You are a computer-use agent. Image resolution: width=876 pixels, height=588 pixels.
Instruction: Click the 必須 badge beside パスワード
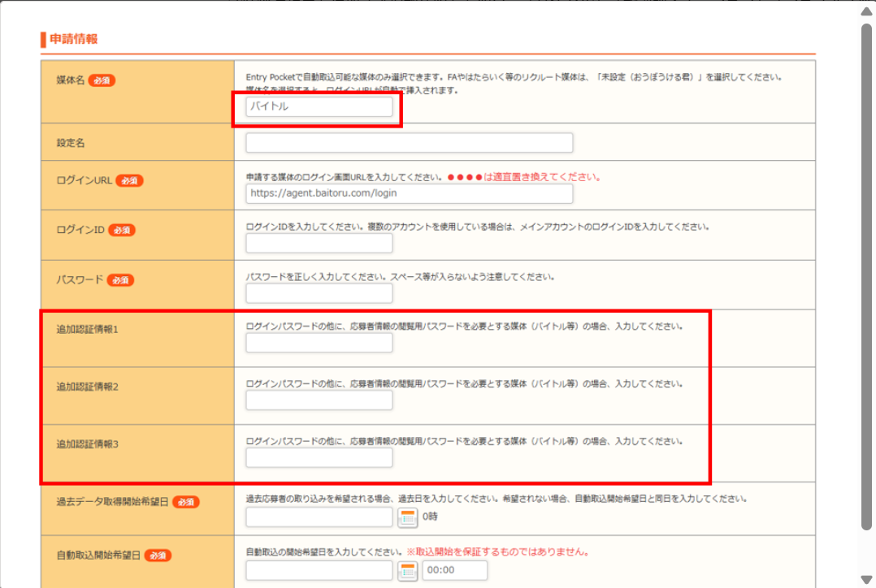click(x=120, y=279)
